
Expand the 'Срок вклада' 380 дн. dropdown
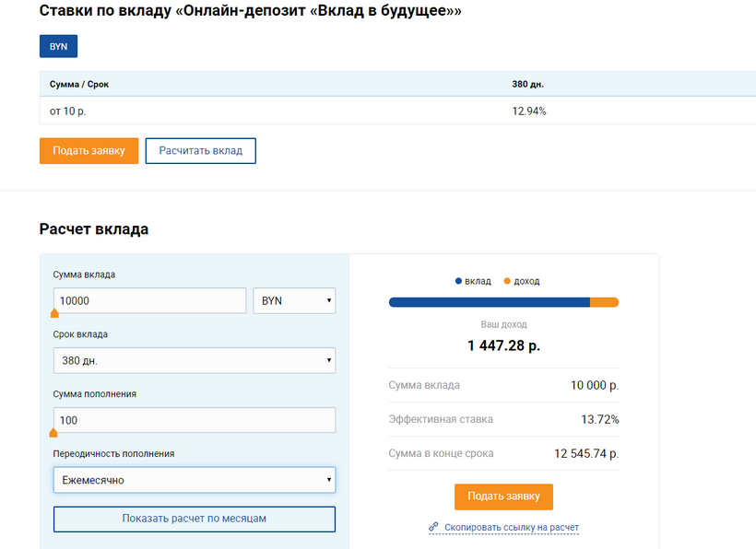click(x=194, y=360)
